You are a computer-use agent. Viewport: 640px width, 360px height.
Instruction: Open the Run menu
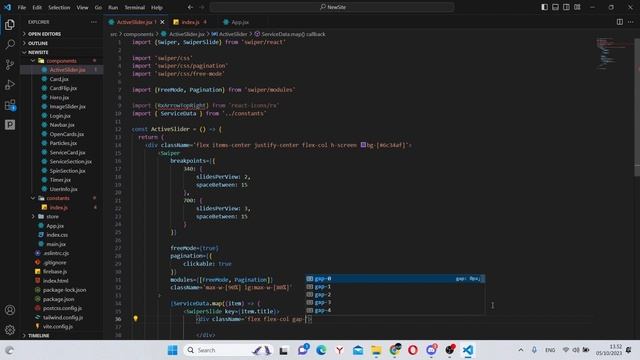pyautogui.click(x=113, y=7)
